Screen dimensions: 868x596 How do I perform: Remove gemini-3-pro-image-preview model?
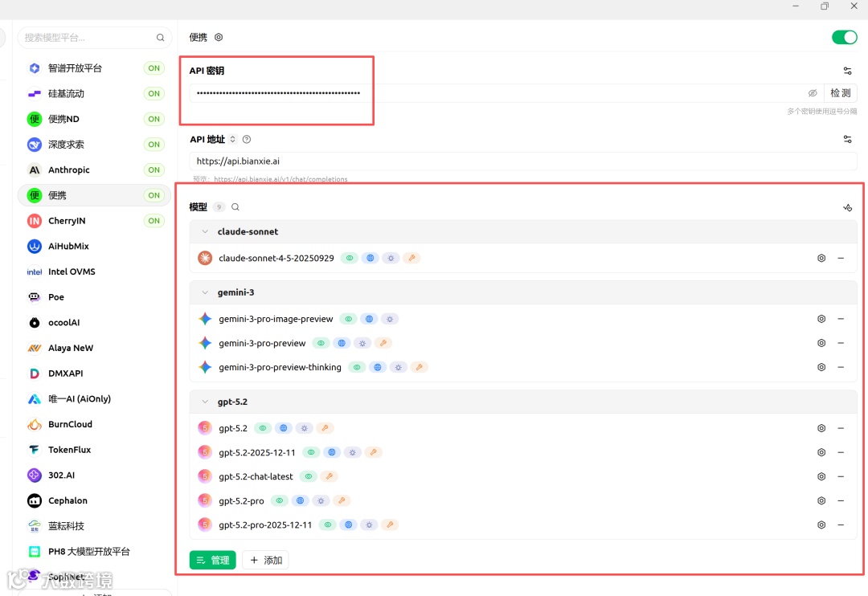[x=841, y=319]
